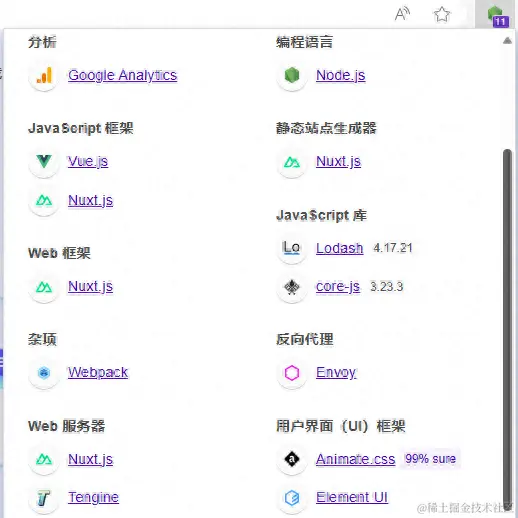518x518 pixels.
Task: Click the Read aloud icon in the address bar
Action: coord(402,14)
